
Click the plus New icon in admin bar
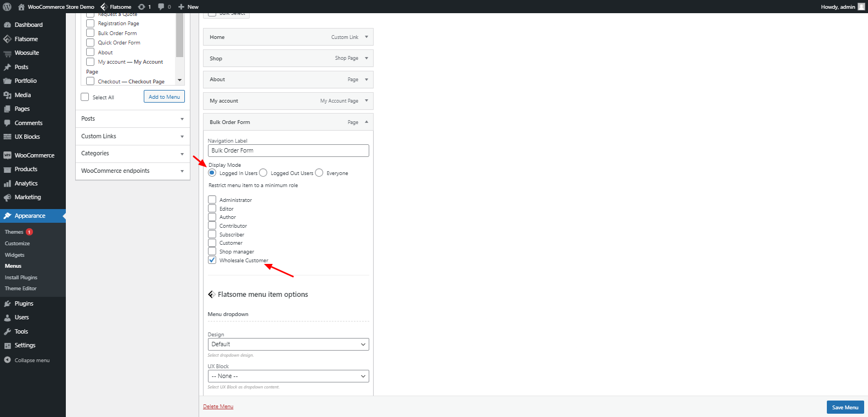click(181, 7)
